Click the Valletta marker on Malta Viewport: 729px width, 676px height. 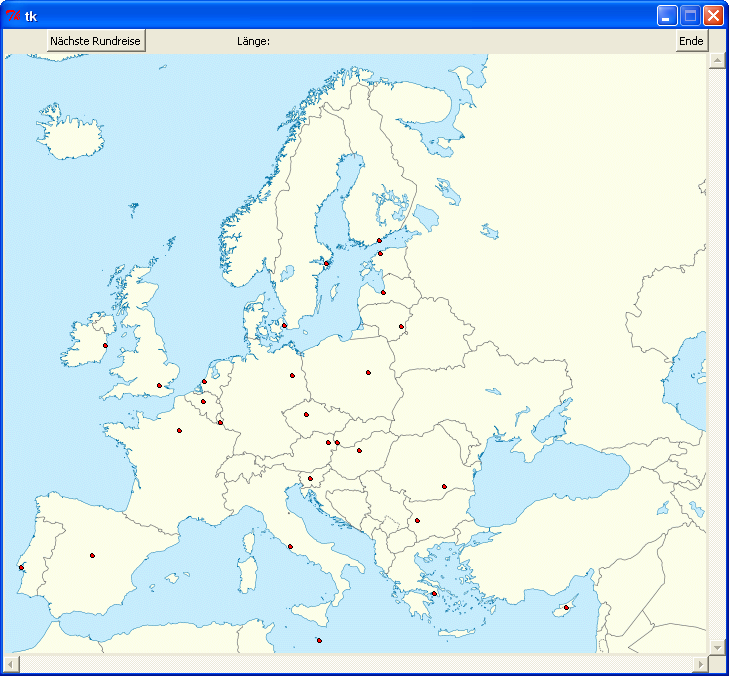(x=319, y=640)
